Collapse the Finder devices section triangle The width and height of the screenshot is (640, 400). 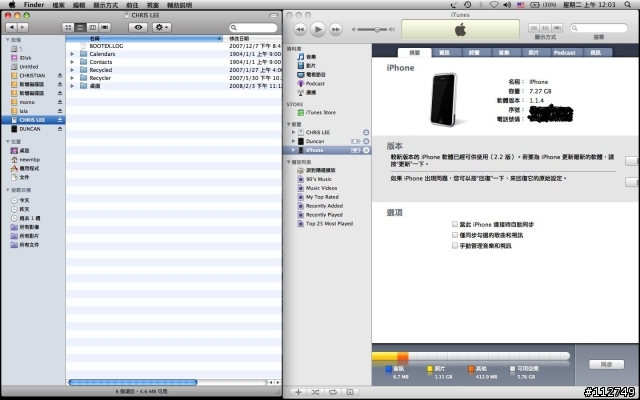point(7,40)
